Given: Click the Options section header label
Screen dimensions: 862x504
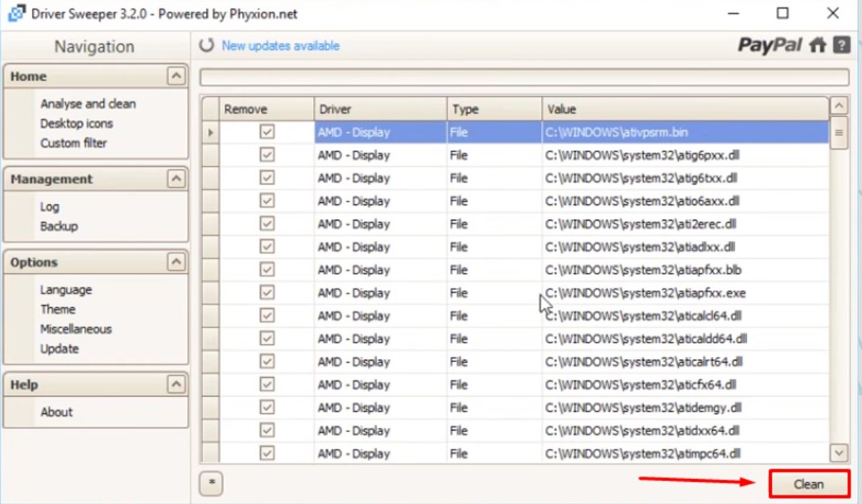Looking at the screenshot, I should coord(34,262).
